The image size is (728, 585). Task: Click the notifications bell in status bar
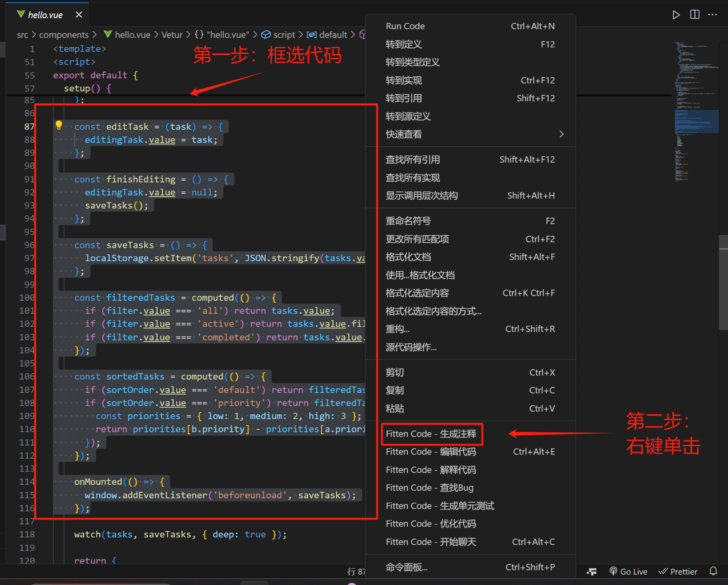click(x=713, y=571)
